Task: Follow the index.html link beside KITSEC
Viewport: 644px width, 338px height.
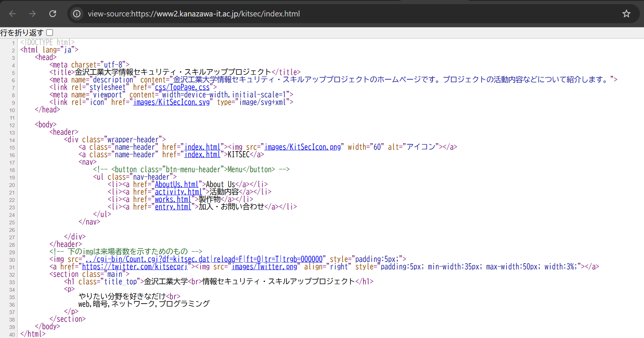Action: click(x=202, y=154)
